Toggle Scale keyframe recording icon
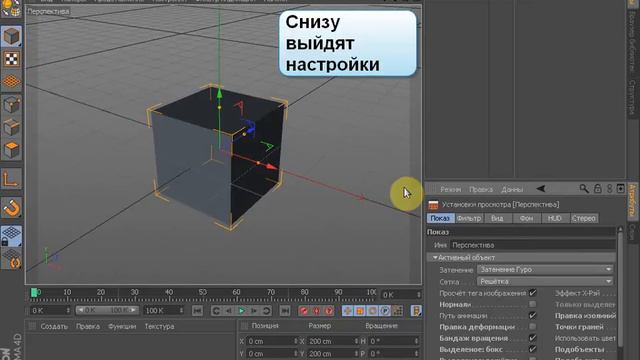Screen dimensions: 640x360 coord(360,311)
